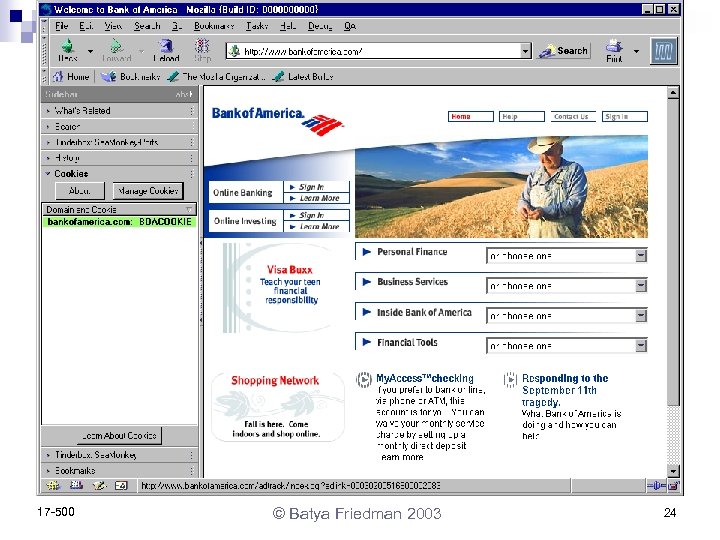Open the Debug menu
Screen dimensions: 720x540
[x=320, y=26]
